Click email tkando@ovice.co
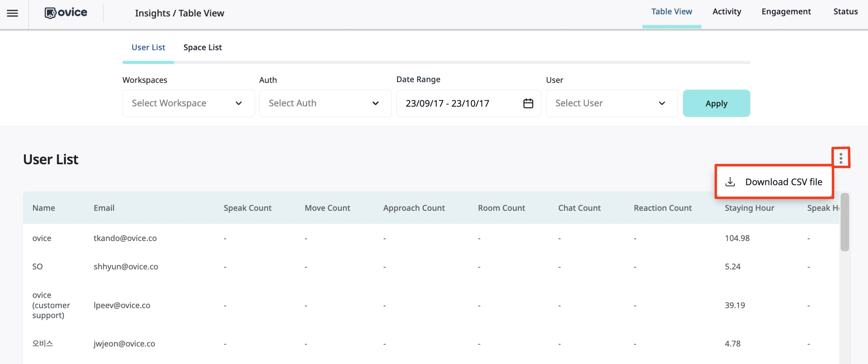This screenshot has height=364, width=868. (125, 238)
